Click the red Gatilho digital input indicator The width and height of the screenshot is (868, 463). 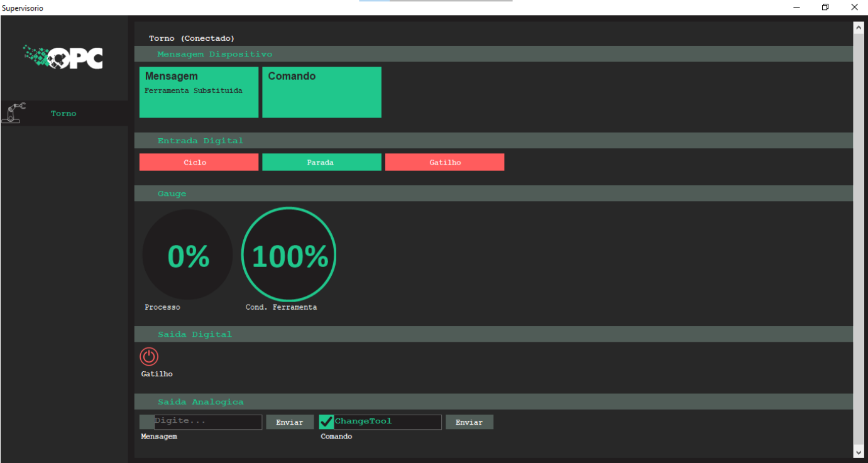click(445, 162)
